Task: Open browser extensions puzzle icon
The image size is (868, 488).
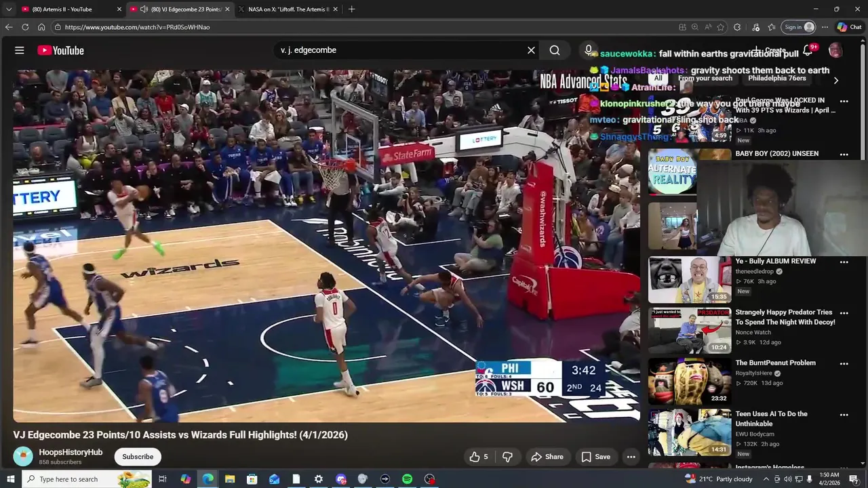Action: pyautogui.click(x=737, y=27)
